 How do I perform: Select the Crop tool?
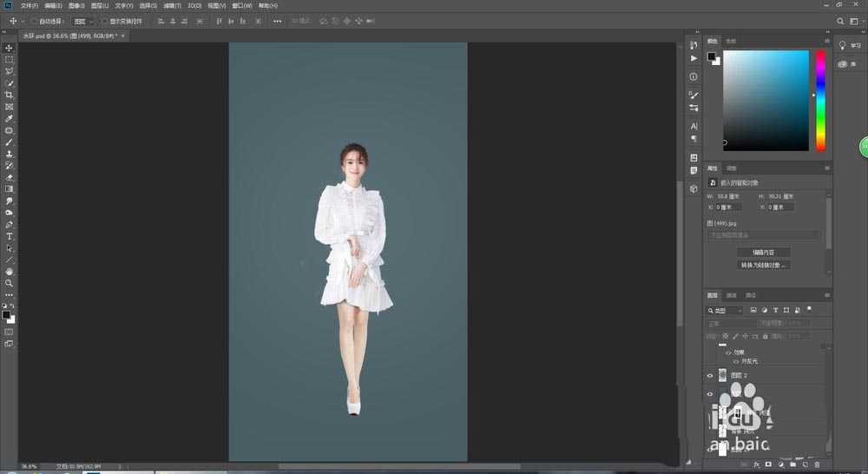(x=10, y=95)
